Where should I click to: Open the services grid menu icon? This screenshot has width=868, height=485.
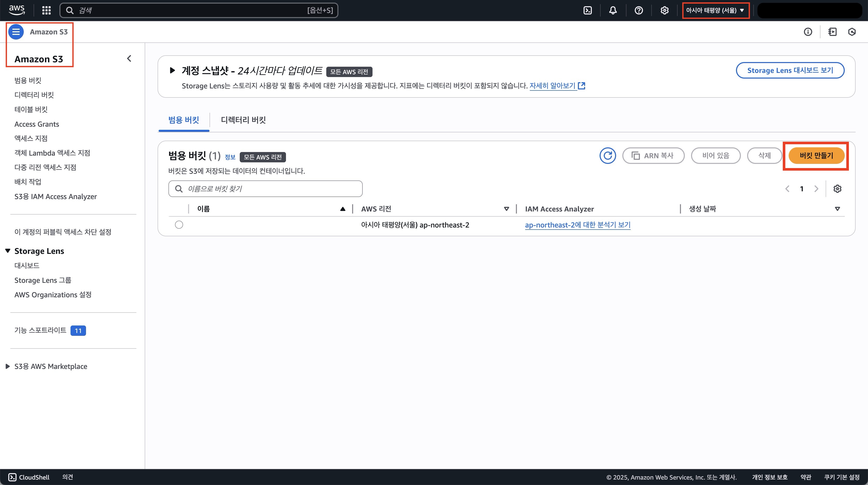click(46, 10)
